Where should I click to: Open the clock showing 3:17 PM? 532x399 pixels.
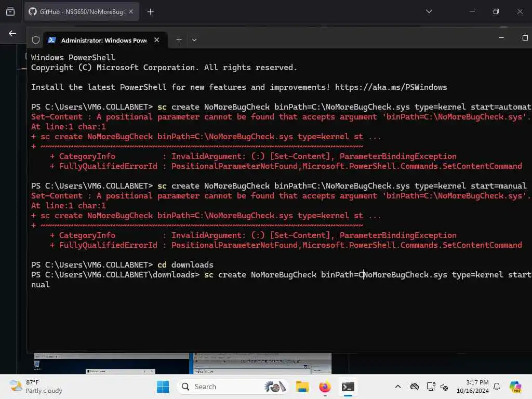[x=472, y=387]
